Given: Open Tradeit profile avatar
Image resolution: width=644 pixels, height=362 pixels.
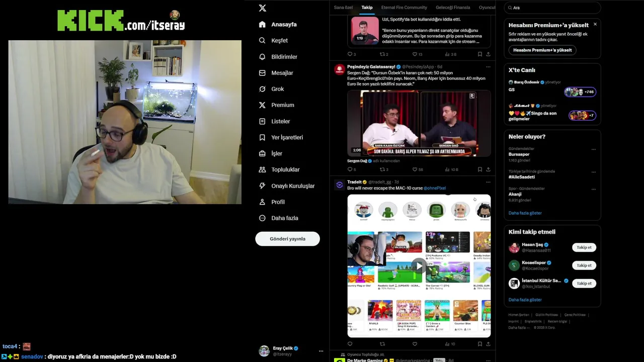Looking at the screenshot, I should point(339,185).
